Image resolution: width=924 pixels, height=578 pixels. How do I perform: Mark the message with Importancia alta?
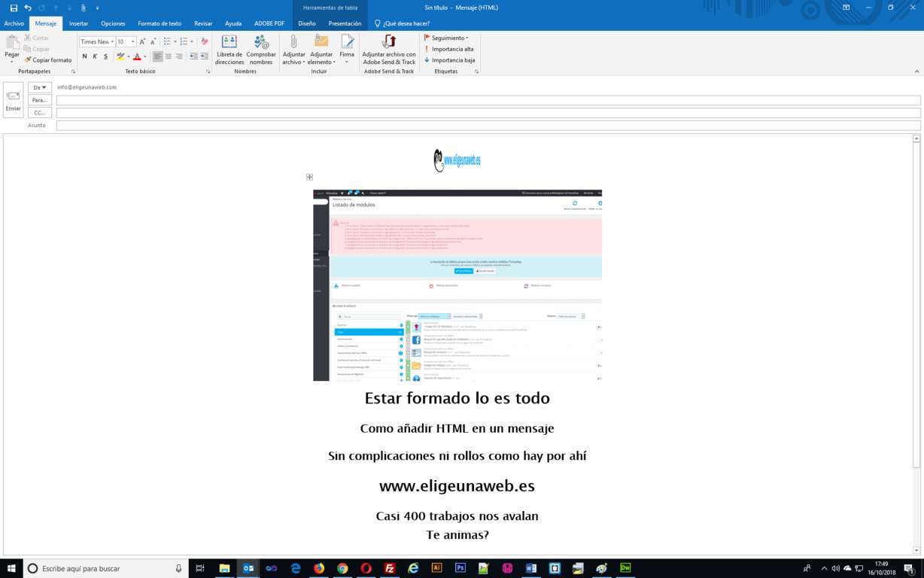(x=451, y=49)
